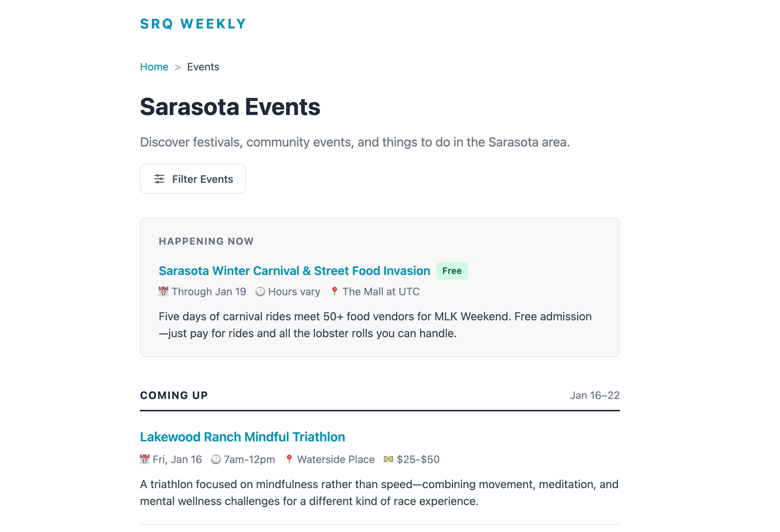The image size is (780, 532).
Task: Click the calendar icon next to Through Jan 19
Action: click(x=163, y=291)
